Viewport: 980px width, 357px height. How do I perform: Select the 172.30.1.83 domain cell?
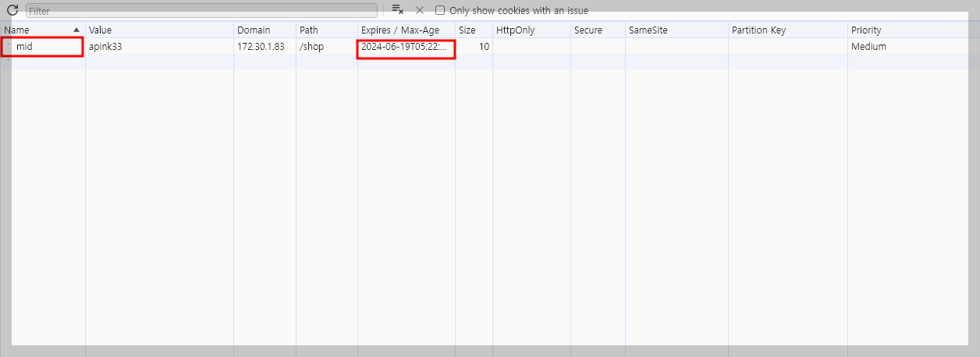coord(265,46)
